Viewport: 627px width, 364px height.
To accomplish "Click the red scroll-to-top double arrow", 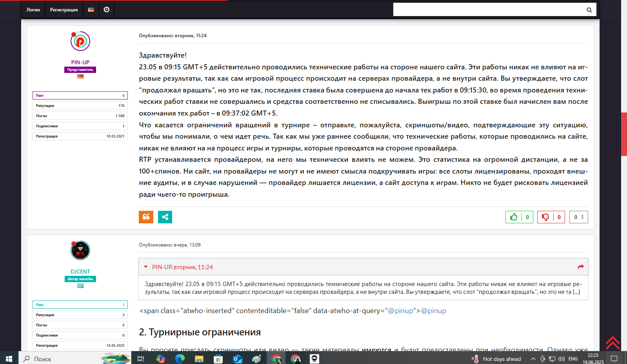I will pyautogui.click(x=612, y=343).
